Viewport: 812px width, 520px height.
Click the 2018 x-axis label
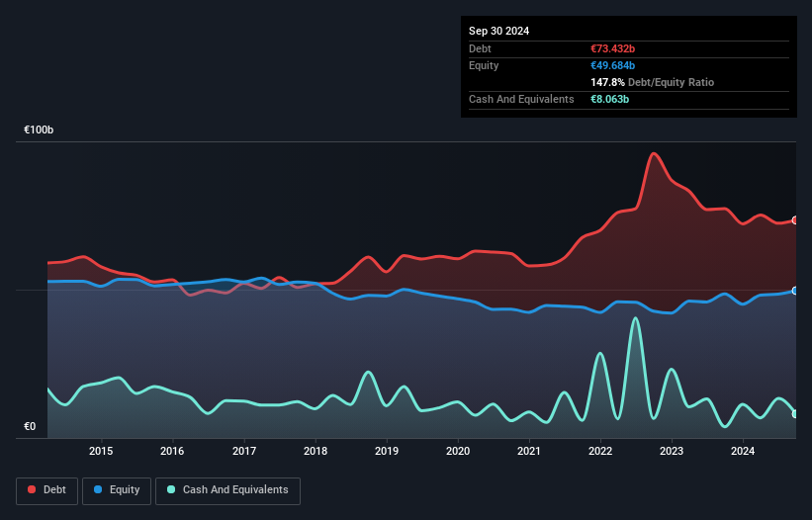316,451
